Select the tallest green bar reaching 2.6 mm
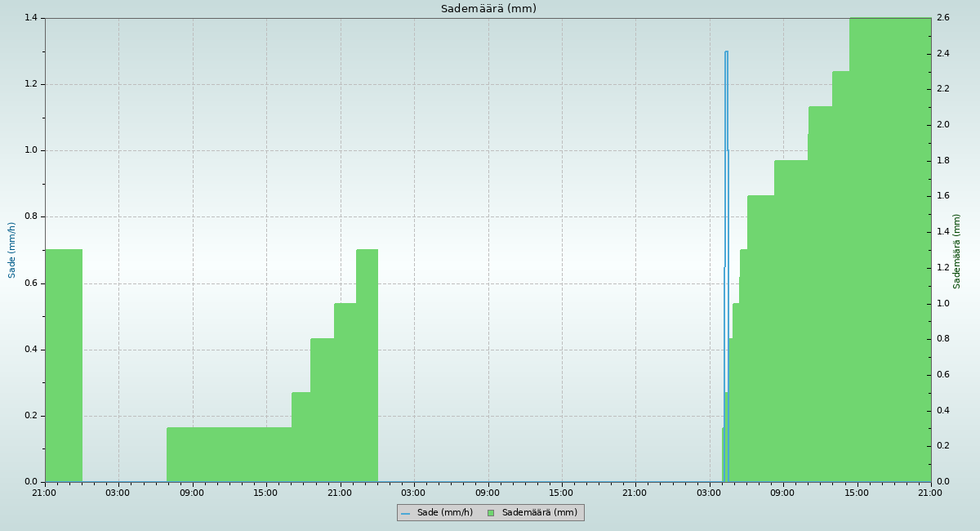Screen dimensions: 980x531 (890, 245)
